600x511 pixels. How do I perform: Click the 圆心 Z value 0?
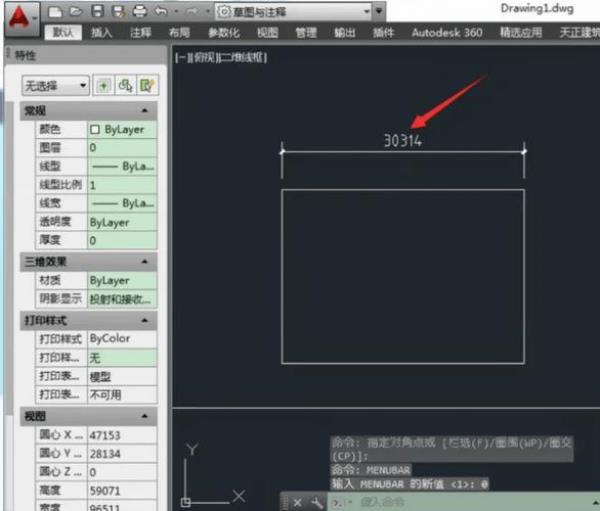pyautogui.click(x=122, y=472)
